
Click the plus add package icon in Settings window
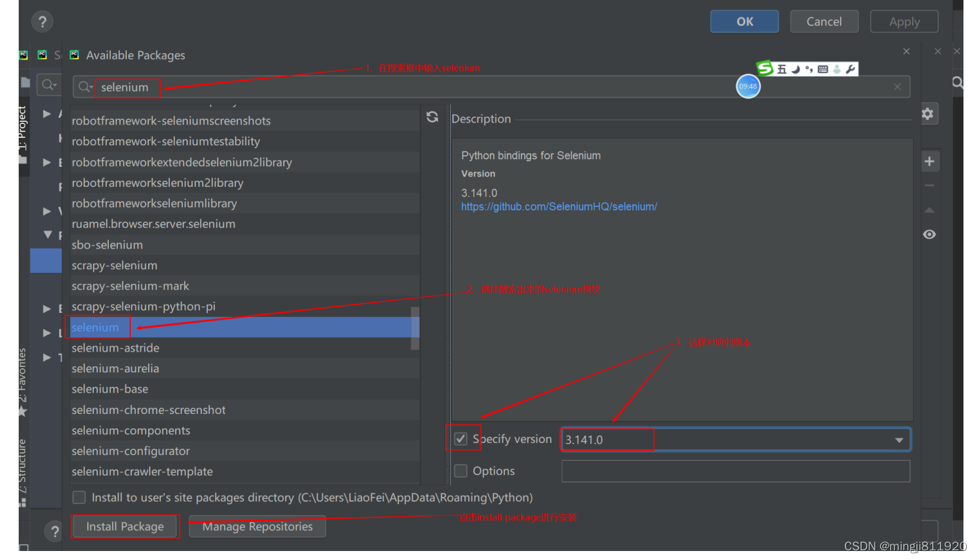point(929,161)
